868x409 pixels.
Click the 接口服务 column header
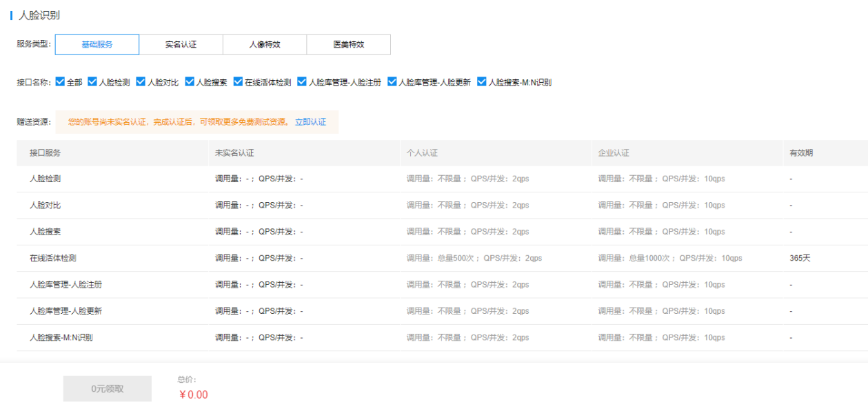coord(45,153)
